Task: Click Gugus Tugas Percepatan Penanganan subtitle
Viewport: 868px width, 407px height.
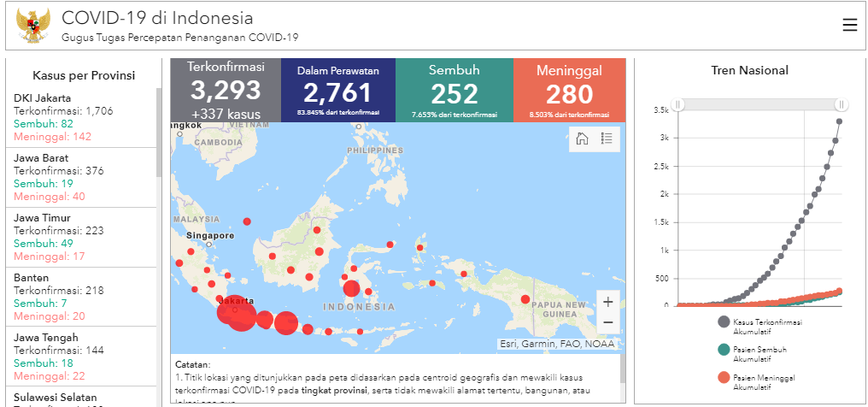Action: [x=180, y=38]
